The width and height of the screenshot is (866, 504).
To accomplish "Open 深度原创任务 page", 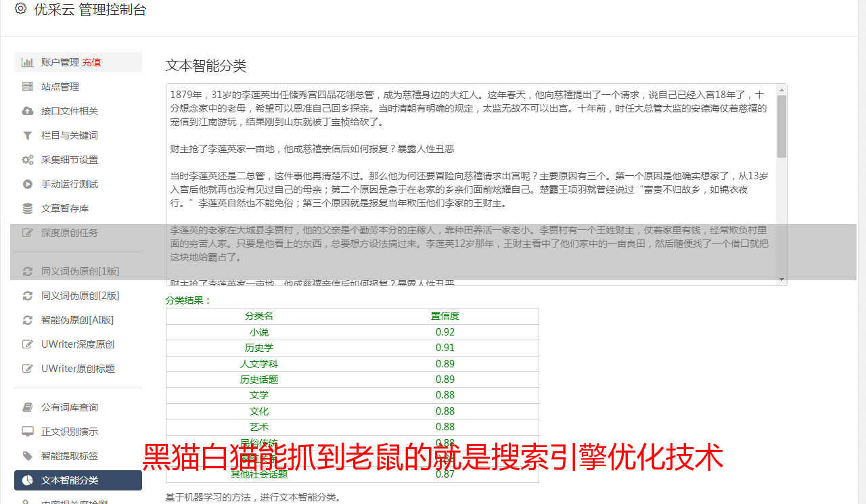I will click(78, 233).
